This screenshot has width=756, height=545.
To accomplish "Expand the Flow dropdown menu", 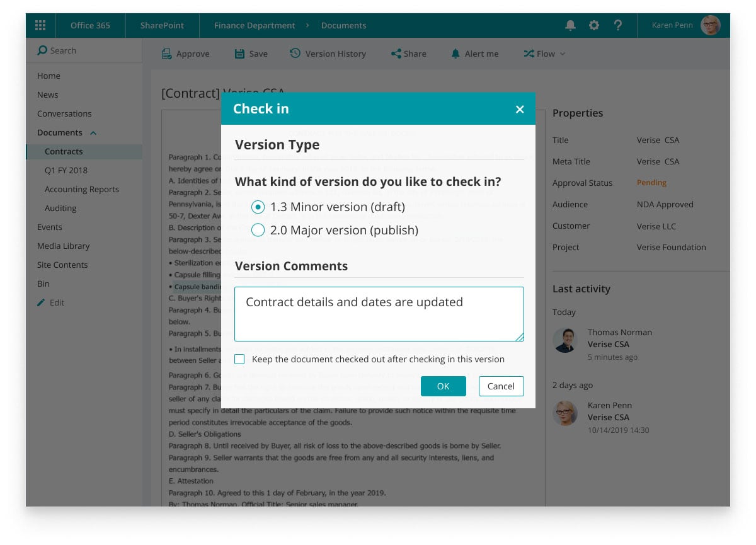I will [545, 54].
